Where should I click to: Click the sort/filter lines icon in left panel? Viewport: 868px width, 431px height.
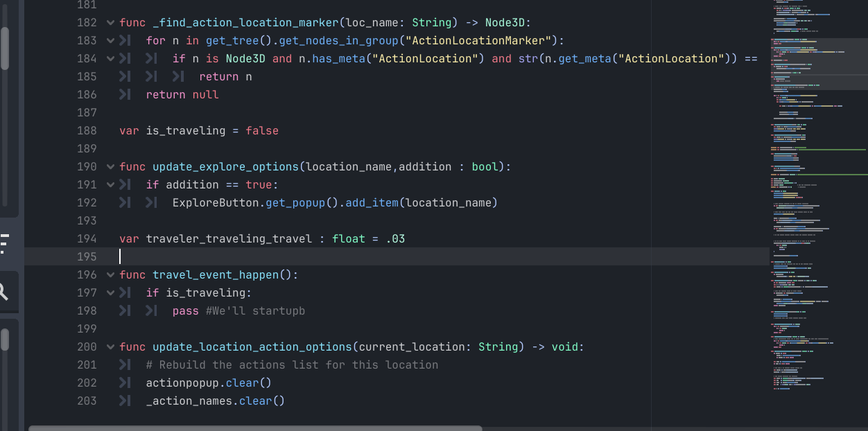pos(4,244)
